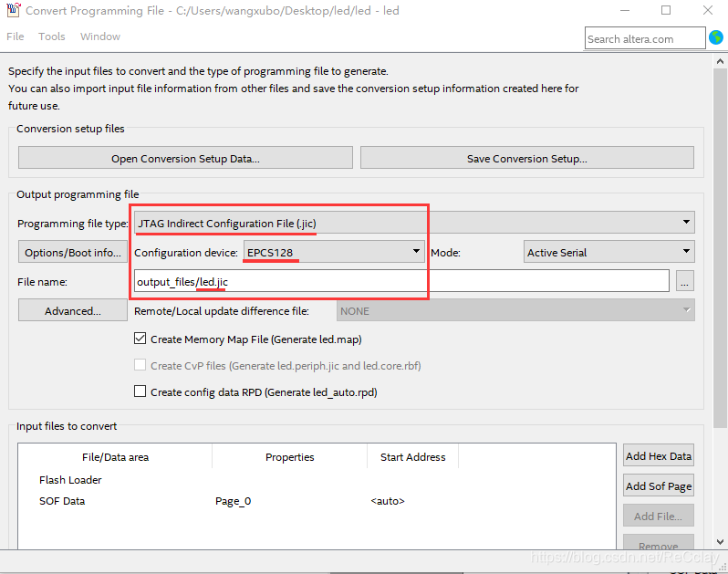The height and width of the screenshot is (574, 728).
Task: Click the Properties column header
Action: pyautogui.click(x=289, y=456)
